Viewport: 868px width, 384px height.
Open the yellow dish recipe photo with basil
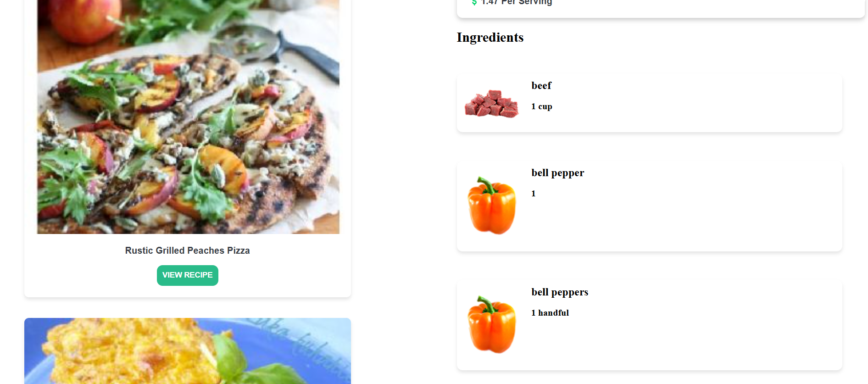188,351
